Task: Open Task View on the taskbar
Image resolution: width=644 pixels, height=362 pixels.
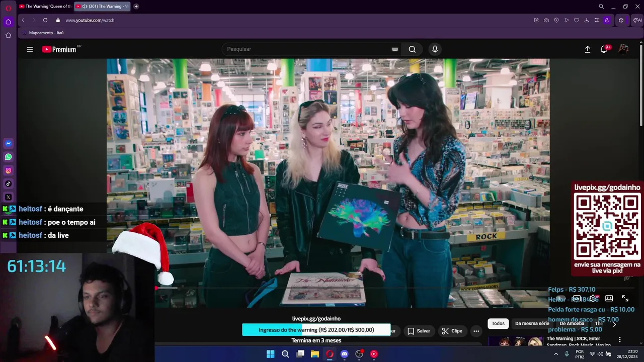Action: coord(300,354)
